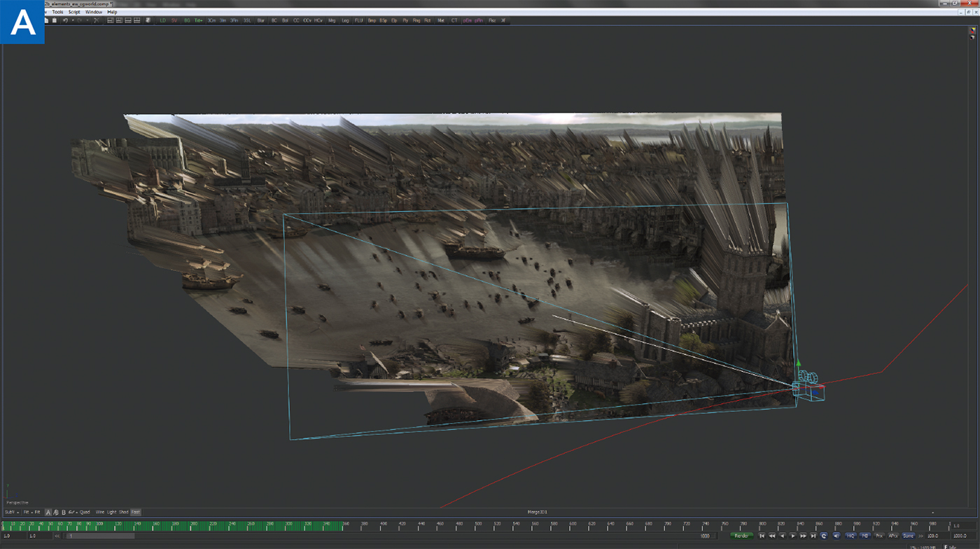Add a Rct rectangle mask tool
The width and height of the screenshot is (980, 549).
427,20
